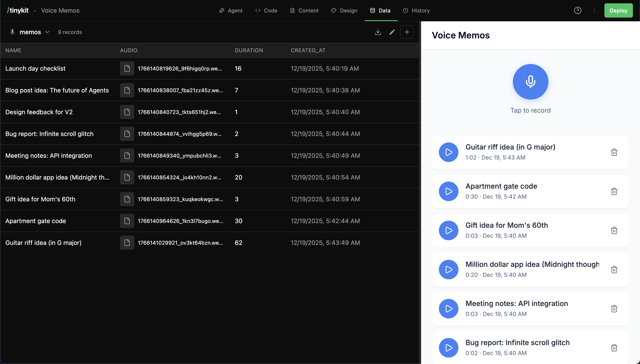
Task: Open the help question mark icon
Action: pyautogui.click(x=578, y=10)
